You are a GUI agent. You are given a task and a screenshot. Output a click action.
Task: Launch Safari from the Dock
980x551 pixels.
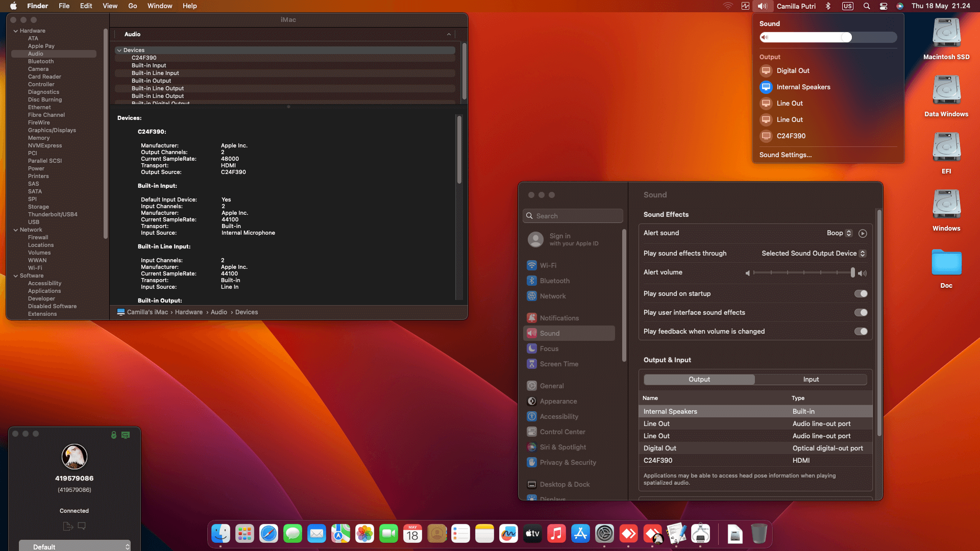pyautogui.click(x=268, y=534)
